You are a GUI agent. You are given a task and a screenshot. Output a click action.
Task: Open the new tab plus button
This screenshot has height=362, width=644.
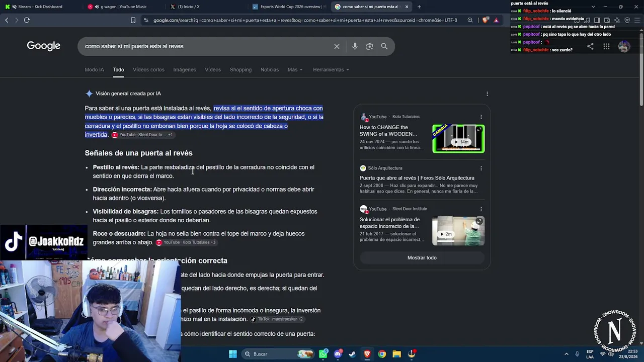[x=419, y=7]
